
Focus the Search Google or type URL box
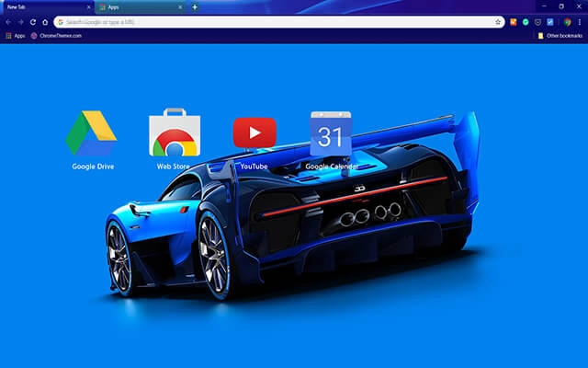pos(279,22)
